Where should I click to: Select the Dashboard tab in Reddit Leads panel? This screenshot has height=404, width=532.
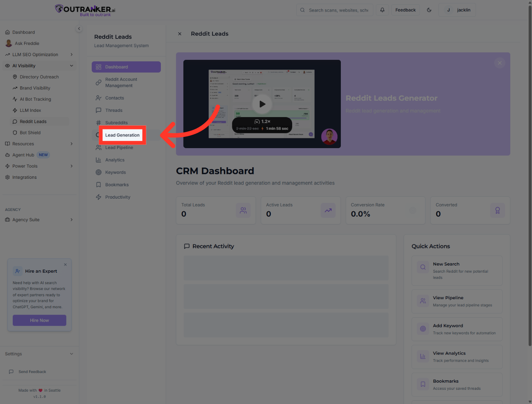[126, 67]
